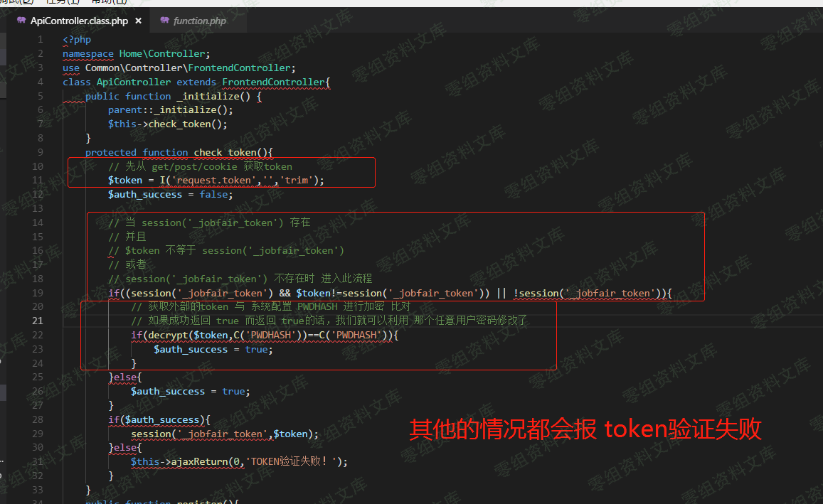Click line number 9 in the gutter
The image size is (823, 504).
[41, 152]
